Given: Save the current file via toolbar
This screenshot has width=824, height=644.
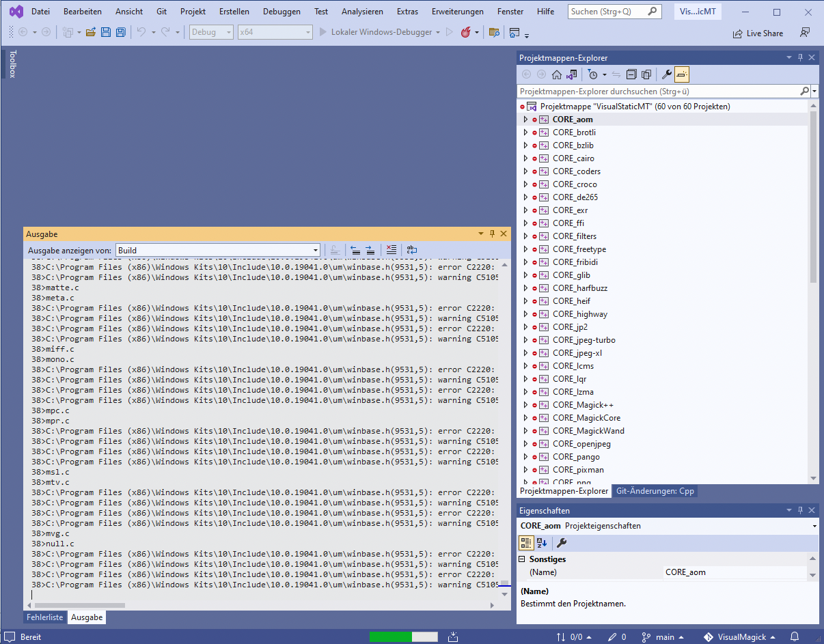Looking at the screenshot, I should (106, 33).
